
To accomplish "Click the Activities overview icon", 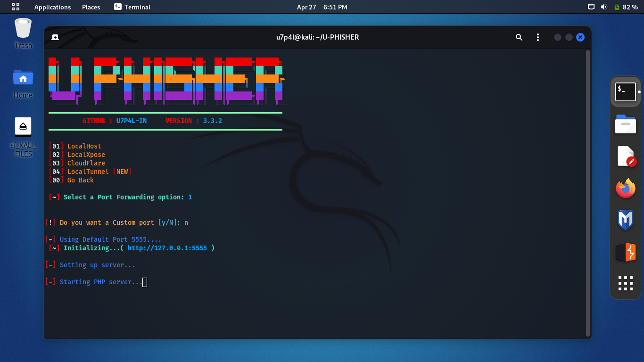I will coord(16,7).
